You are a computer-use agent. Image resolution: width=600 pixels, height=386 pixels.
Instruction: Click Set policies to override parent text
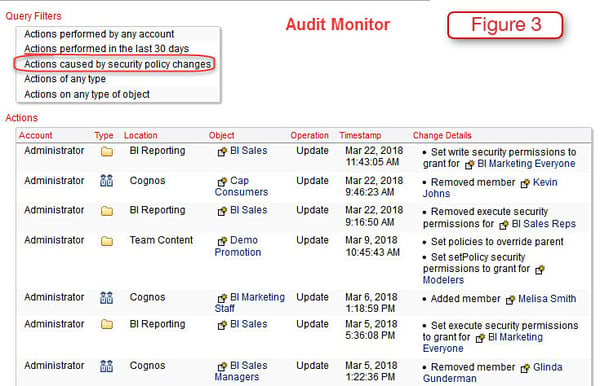497,242
